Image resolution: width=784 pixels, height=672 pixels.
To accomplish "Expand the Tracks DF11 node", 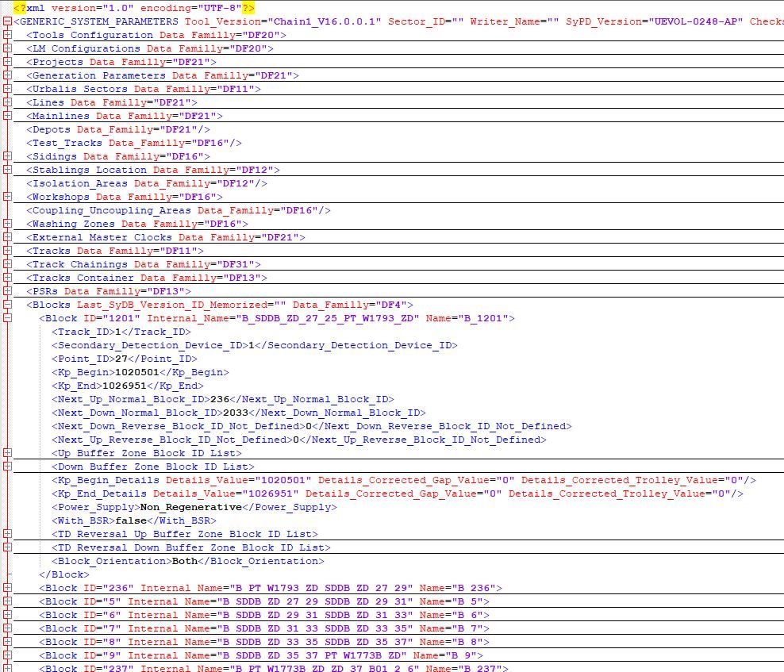I will coord(7,251).
